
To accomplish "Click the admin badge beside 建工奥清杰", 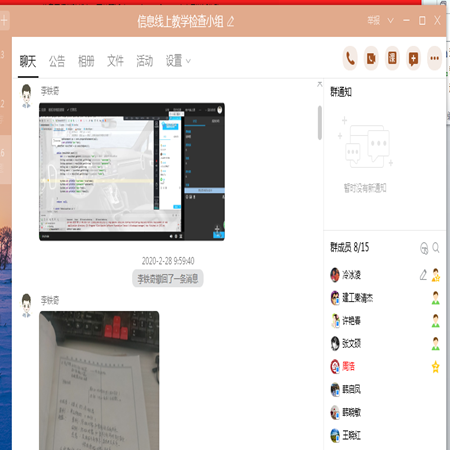I will pyautogui.click(x=436, y=298).
